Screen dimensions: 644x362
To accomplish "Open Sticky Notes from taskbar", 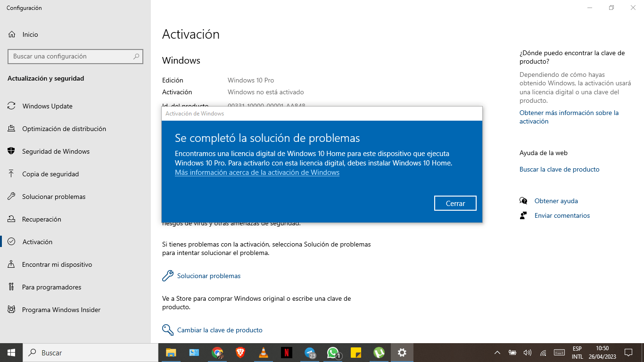I will pyautogui.click(x=356, y=353).
